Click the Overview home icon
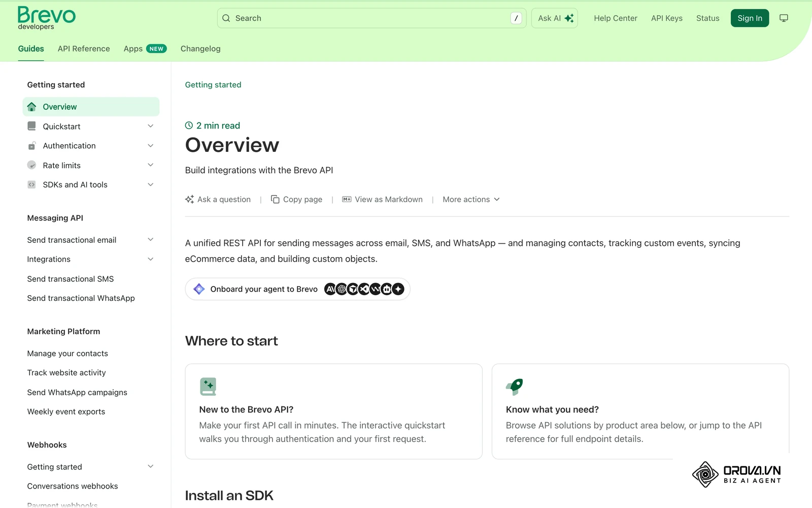This screenshot has height=508, width=812. (x=31, y=107)
